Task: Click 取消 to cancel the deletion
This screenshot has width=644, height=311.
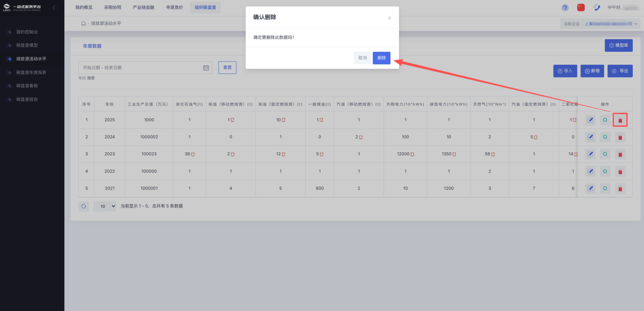Action: pos(362,58)
